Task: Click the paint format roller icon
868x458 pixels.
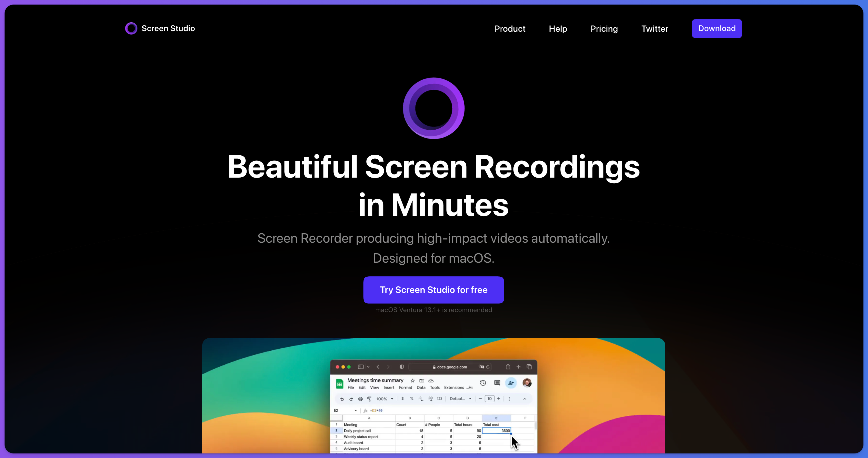Action: pos(369,399)
